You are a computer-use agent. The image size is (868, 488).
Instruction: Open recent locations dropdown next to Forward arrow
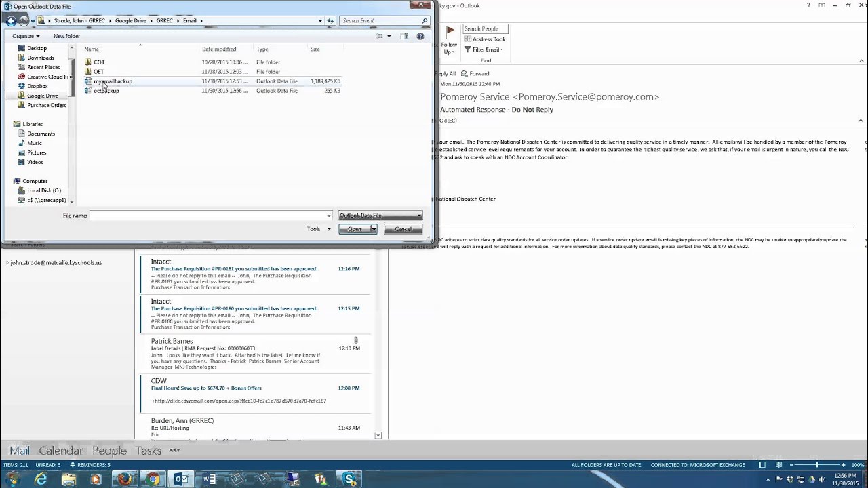(x=33, y=21)
